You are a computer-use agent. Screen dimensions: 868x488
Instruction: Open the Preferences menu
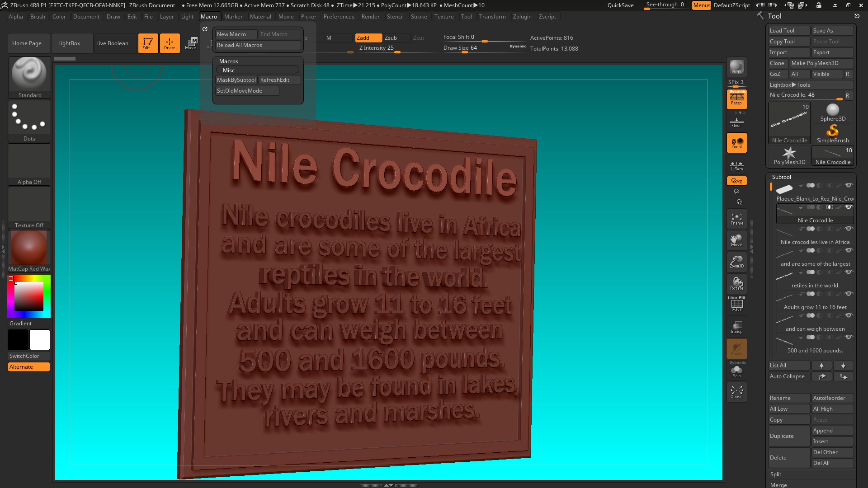[x=339, y=17]
